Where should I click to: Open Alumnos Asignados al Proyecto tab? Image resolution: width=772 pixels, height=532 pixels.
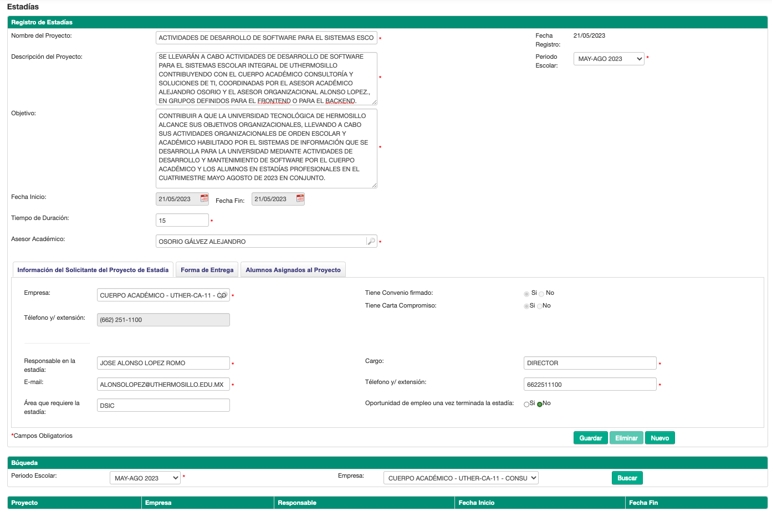click(293, 270)
